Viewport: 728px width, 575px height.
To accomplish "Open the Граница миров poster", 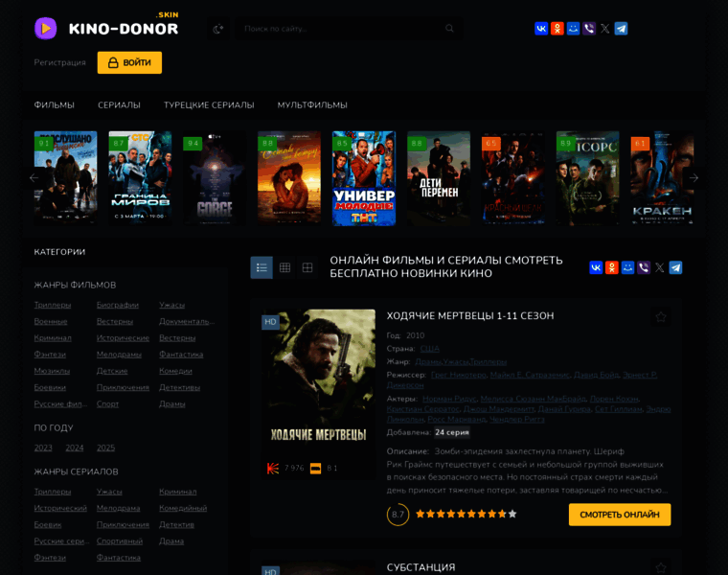I will (x=140, y=178).
